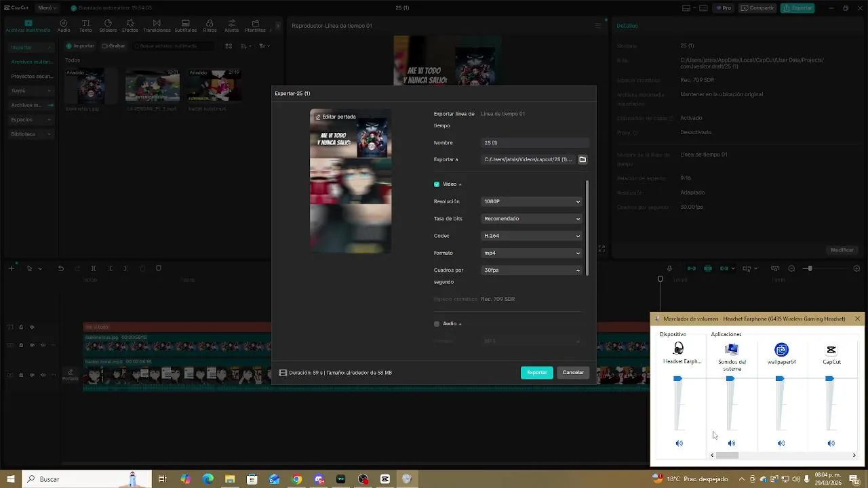This screenshot has height=488, width=868.
Task: Open the Biblioteca sidebar item
Action: [x=31, y=134]
